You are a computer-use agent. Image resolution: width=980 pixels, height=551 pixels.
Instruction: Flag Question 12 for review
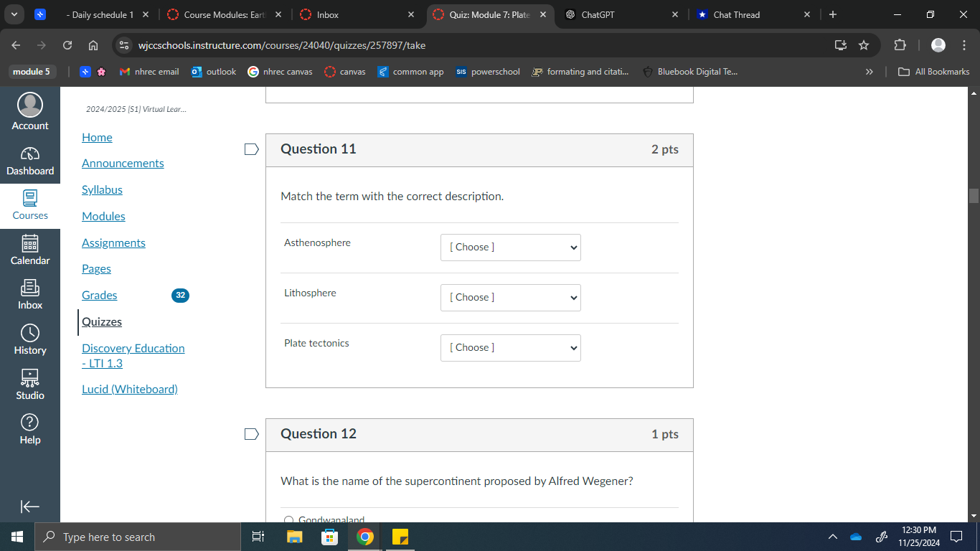pyautogui.click(x=251, y=433)
